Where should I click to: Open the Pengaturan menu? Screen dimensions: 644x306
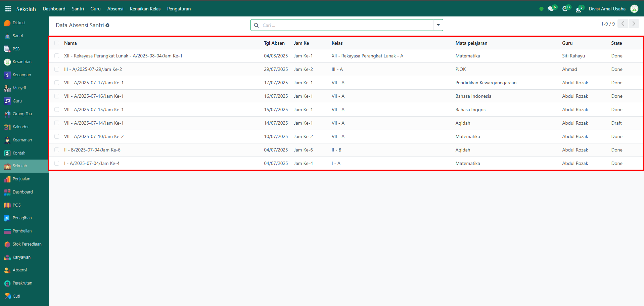(179, 9)
